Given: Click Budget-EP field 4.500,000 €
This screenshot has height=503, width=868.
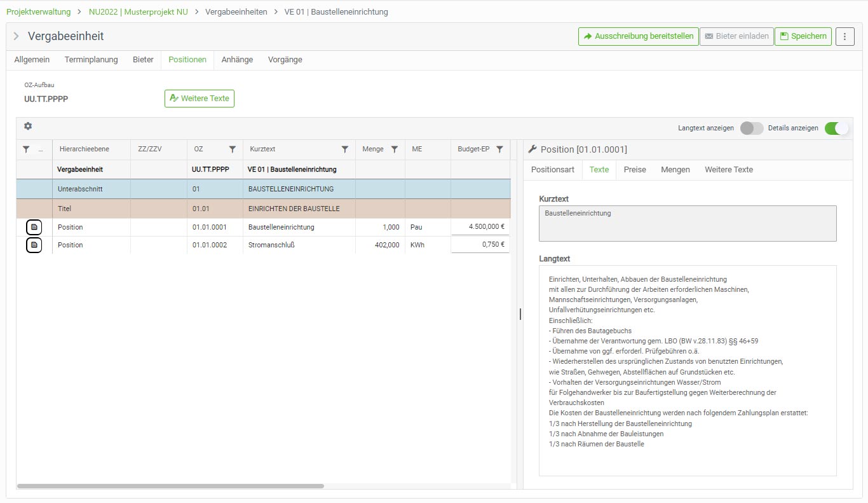Looking at the screenshot, I should pos(480,227).
